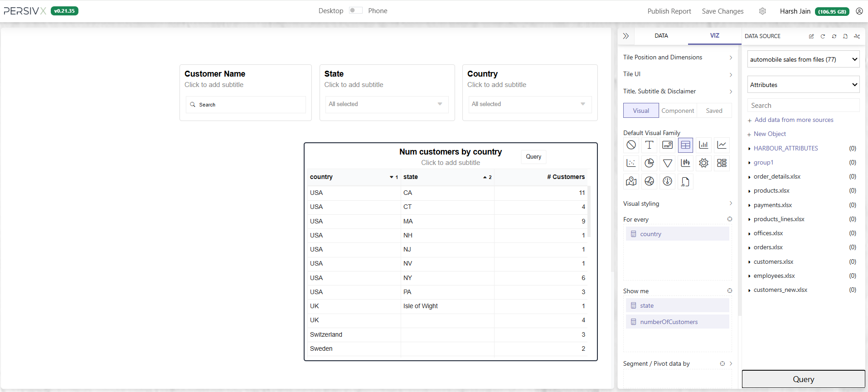Choose the Bar chart visual icon
Screen dimensions: 868x392
click(x=703, y=145)
